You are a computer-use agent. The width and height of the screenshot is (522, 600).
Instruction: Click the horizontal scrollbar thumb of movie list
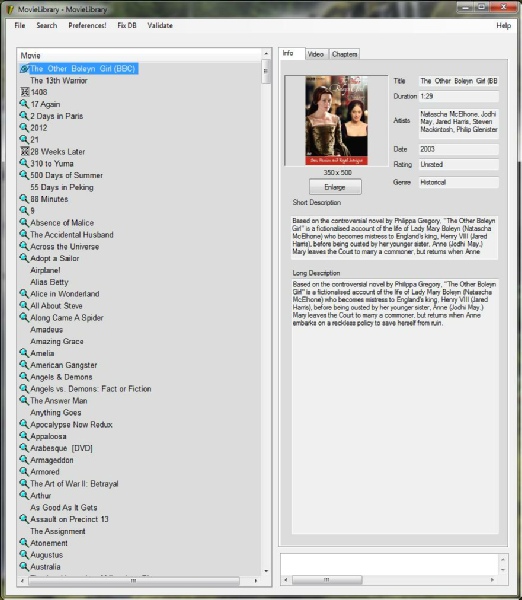pos(134,581)
